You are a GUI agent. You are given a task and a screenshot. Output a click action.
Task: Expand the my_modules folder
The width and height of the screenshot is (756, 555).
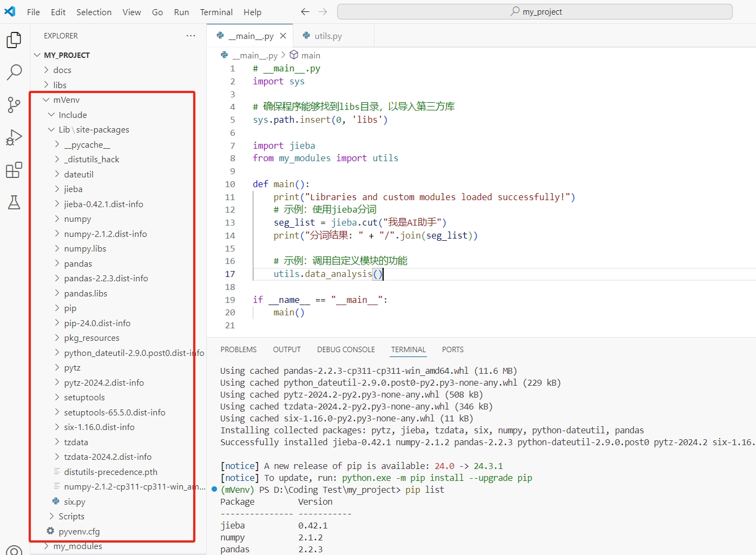[x=118, y=546]
